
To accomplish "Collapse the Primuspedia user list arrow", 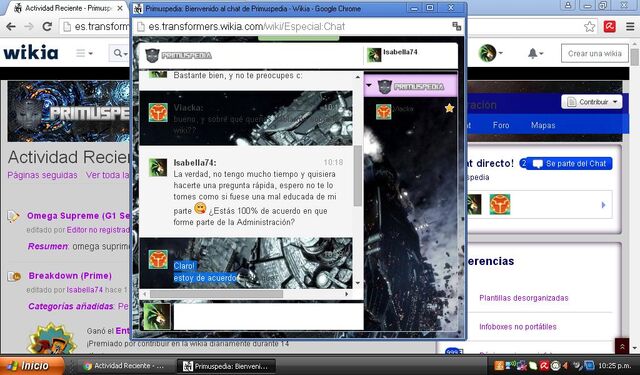I will coord(369,86).
